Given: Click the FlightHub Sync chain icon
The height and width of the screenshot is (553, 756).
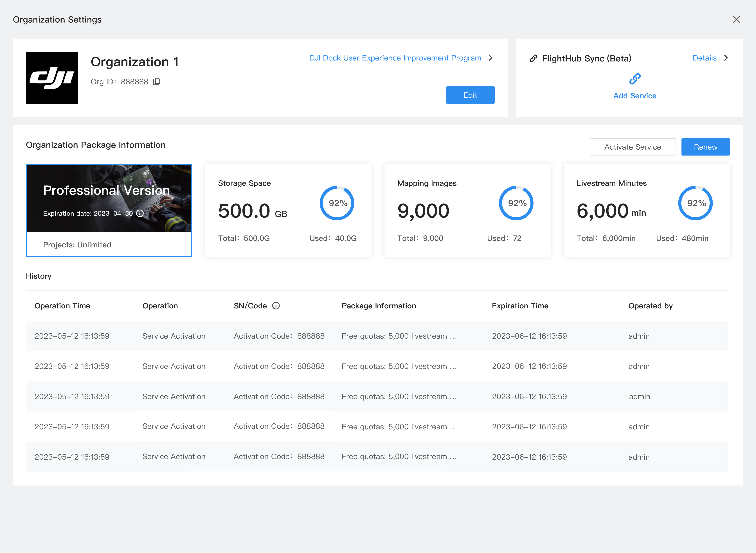Looking at the screenshot, I should (x=534, y=59).
